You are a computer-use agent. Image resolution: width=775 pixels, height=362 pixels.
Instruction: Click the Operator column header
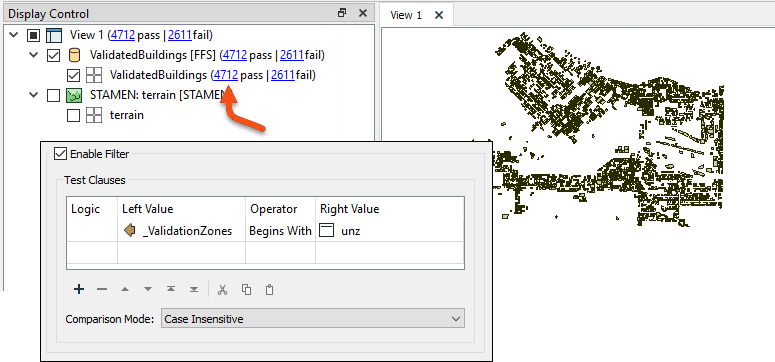point(280,209)
